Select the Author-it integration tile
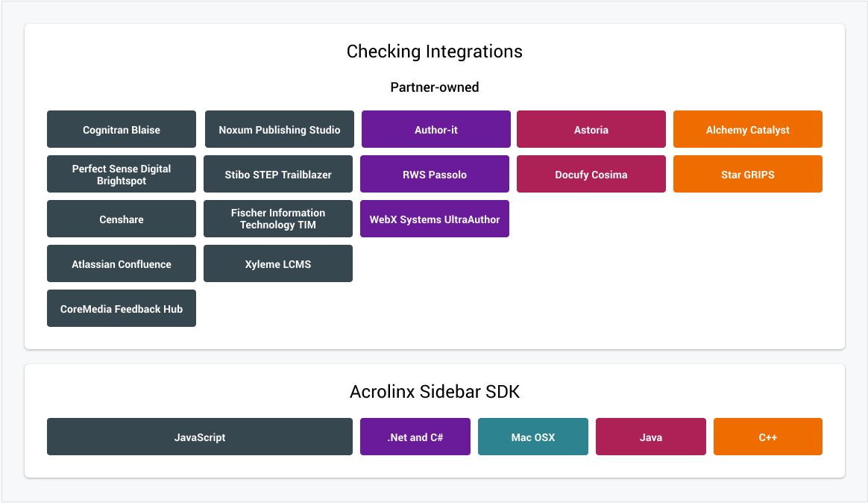The image size is (868, 503). [x=436, y=129]
